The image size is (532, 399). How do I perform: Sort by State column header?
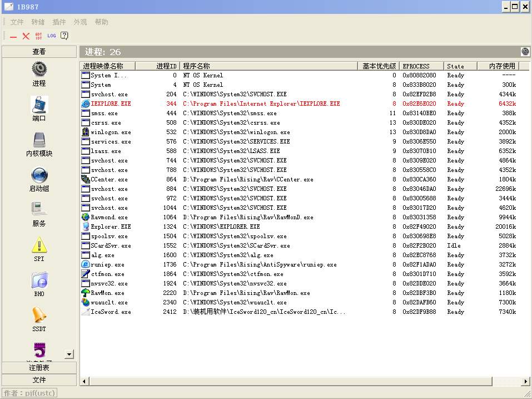(460, 66)
